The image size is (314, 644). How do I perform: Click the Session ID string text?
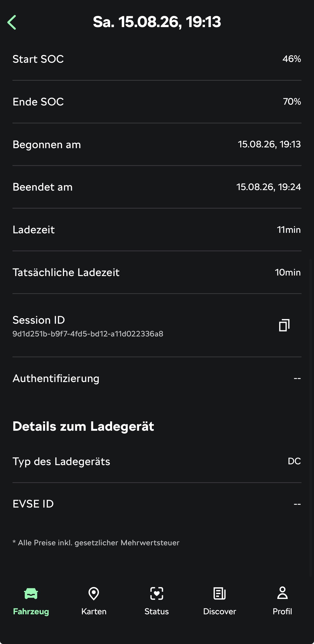coord(88,334)
